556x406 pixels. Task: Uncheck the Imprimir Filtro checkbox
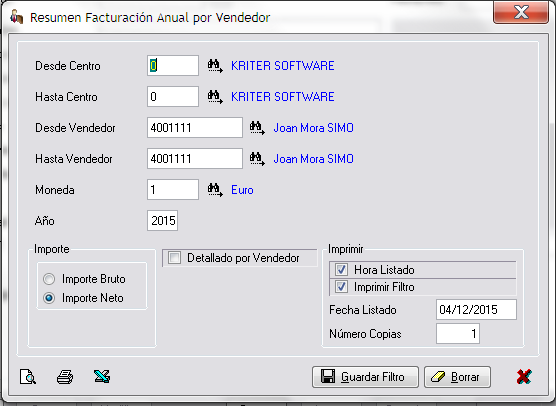[341, 287]
